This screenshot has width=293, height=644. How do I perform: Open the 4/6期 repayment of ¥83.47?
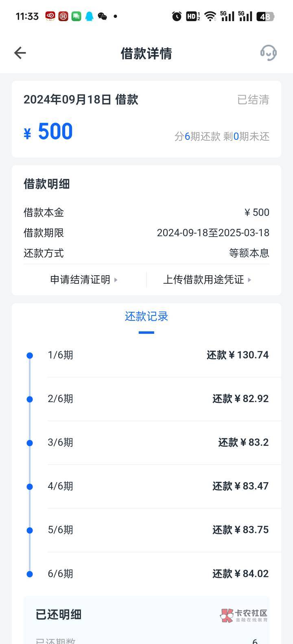pos(158,486)
